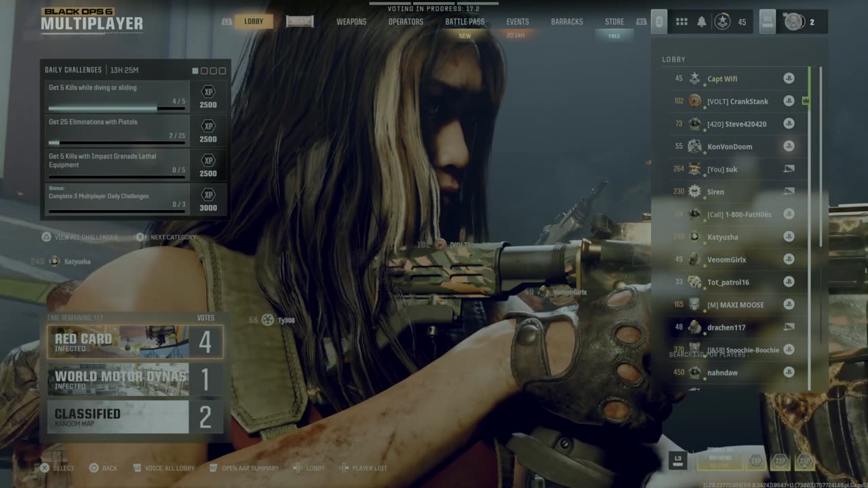
Task: Open the notifications bell
Action: (x=701, y=22)
